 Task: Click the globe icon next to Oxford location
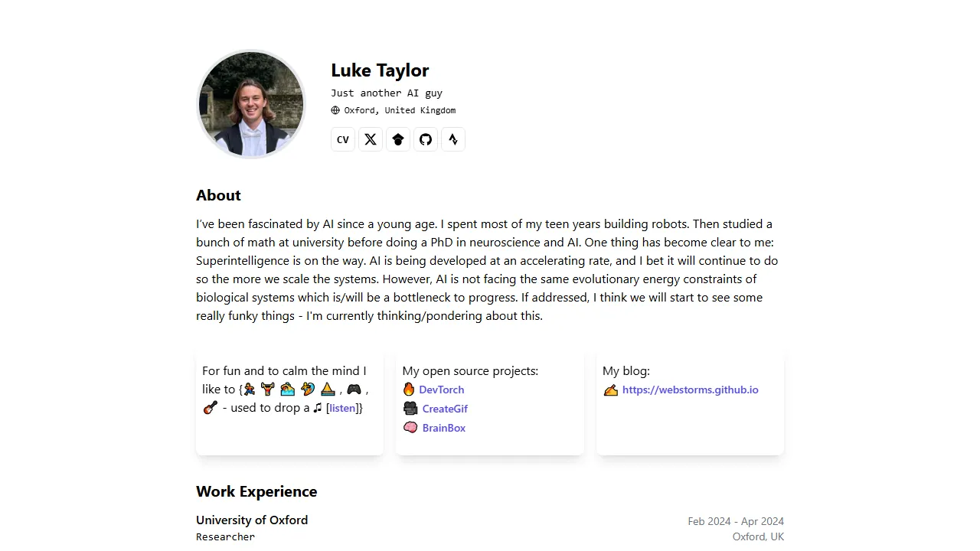335,109
